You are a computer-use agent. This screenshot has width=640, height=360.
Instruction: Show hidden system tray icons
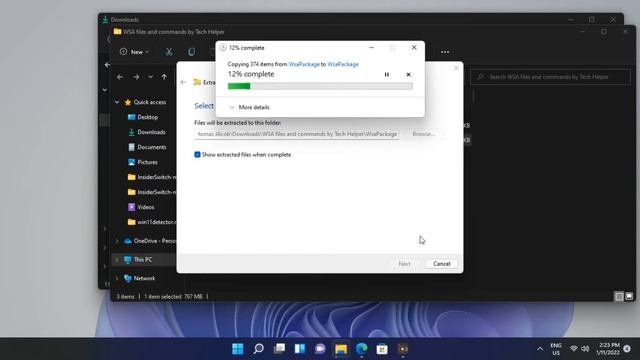[x=540, y=349]
